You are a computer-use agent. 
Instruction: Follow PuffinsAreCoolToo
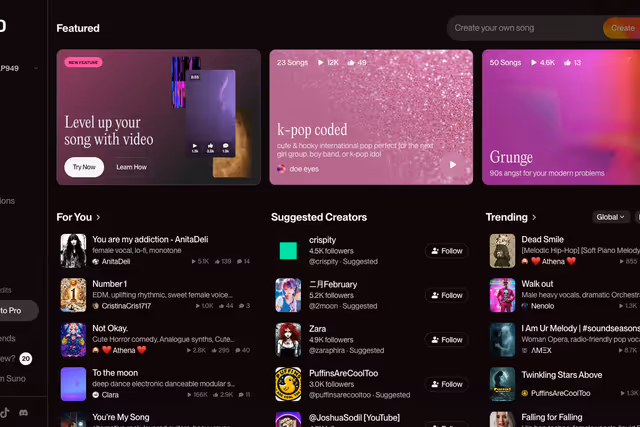click(x=446, y=384)
